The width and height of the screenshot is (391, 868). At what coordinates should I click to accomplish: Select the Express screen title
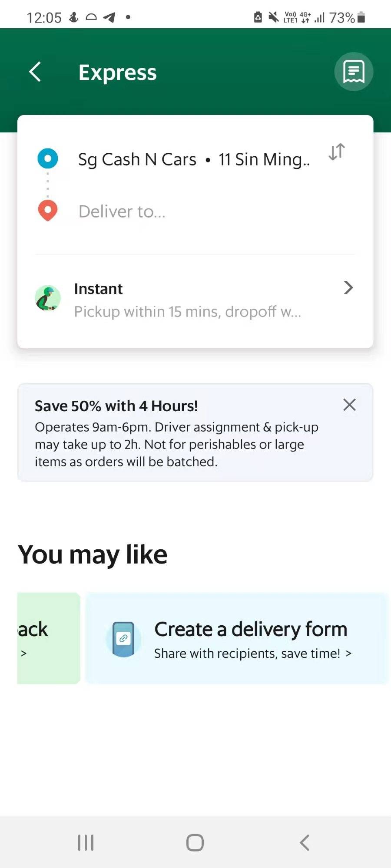click(x=117, y=72)
